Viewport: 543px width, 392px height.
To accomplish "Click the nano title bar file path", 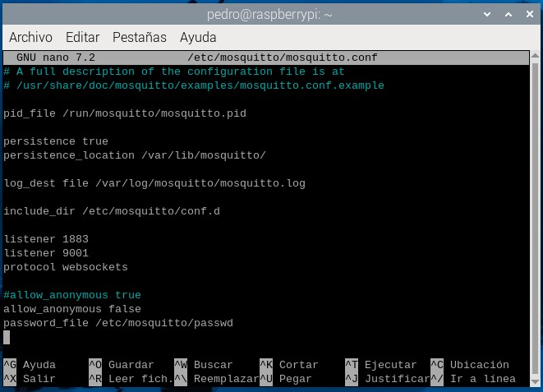I will coord(282,58).
